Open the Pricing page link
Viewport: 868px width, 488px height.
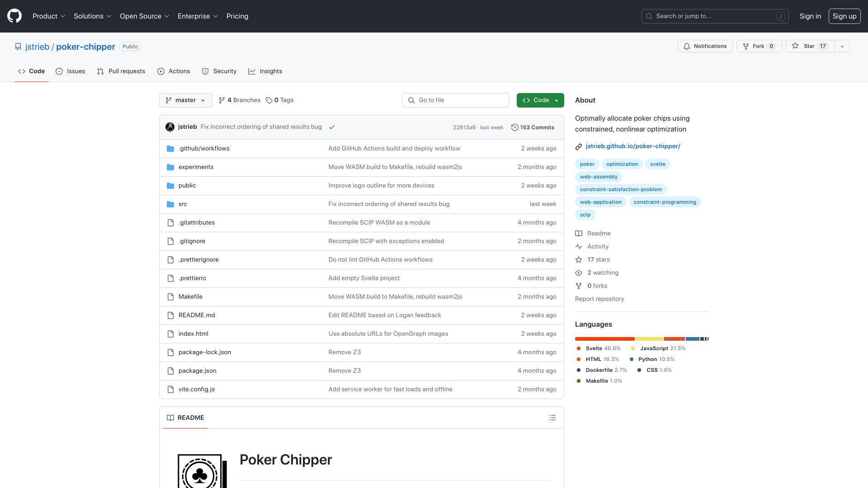237,16
